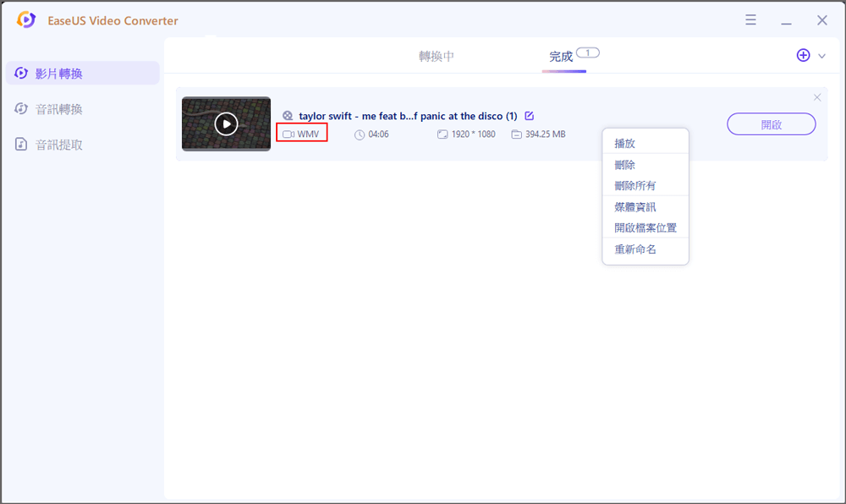Image resolution: width=846 pixels, height=504 pixels.
Task: Choose 開啟檔案位置 from the context menu
Action: (x=645, y=227)
